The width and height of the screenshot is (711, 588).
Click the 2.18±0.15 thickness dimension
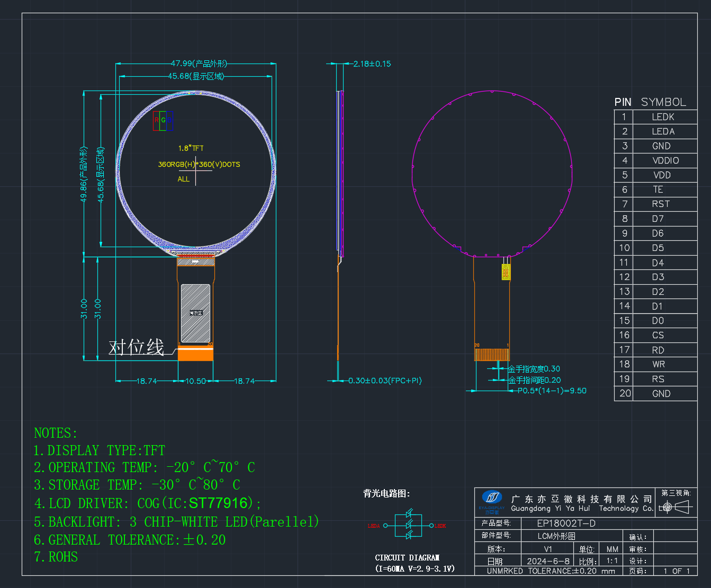pyautogui.click(x=372, y=64)
